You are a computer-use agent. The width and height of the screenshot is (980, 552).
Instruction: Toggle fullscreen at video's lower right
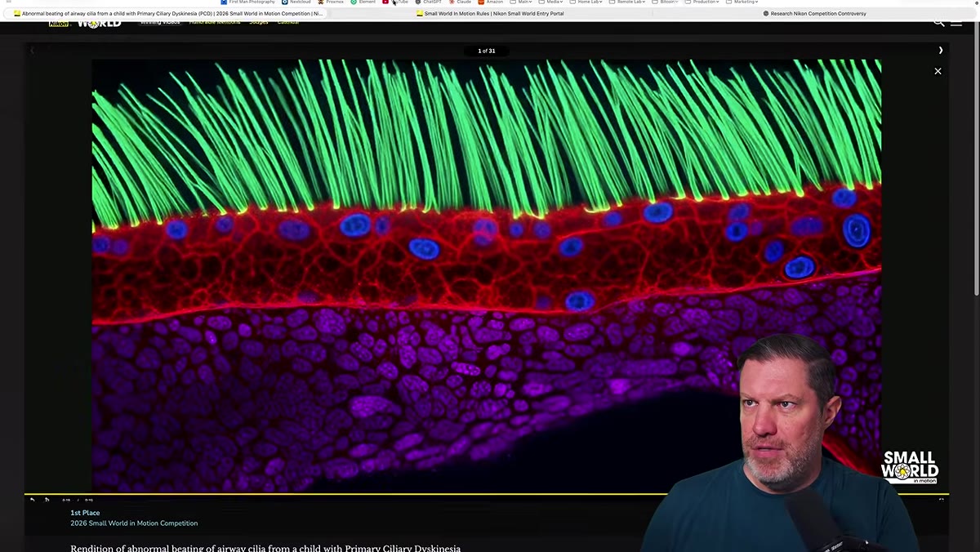[x=941, y=500]
